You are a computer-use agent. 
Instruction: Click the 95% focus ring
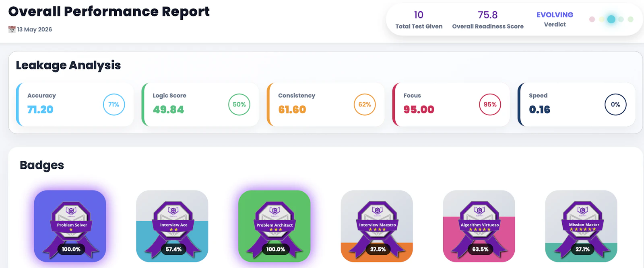(490, 104)
